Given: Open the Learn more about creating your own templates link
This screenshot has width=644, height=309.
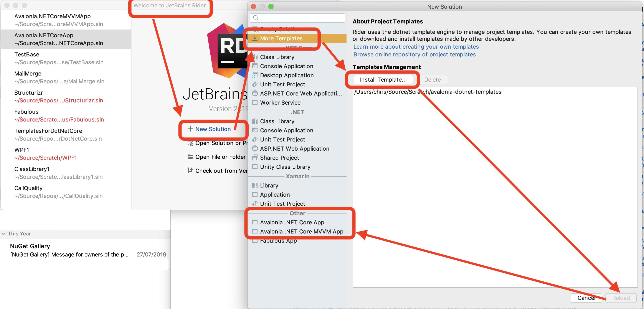Looking at the screenshot, I should (416, 46).
